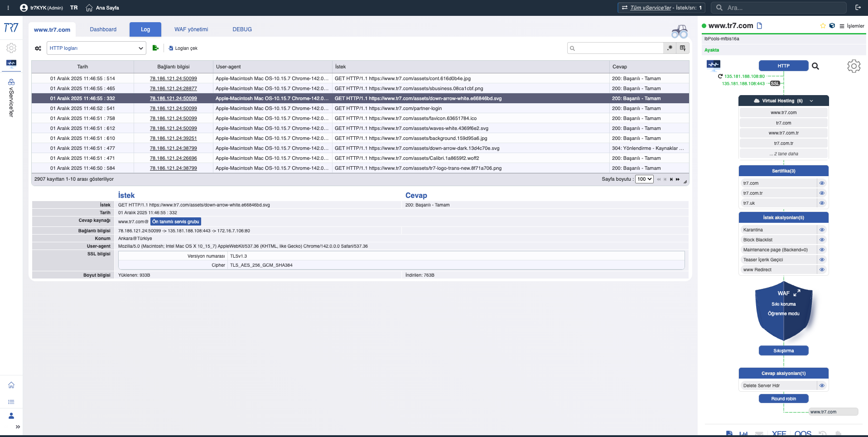Click the Logları çek button
This screenshot has width=868, height=437.
point(183,48)
